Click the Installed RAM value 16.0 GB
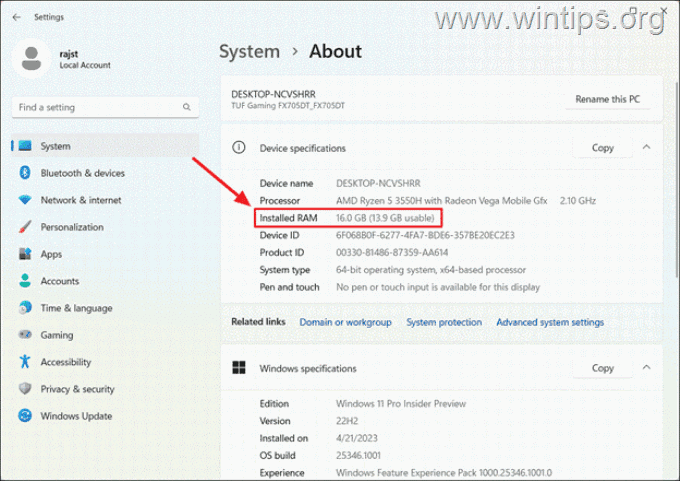 pos(385,218)
